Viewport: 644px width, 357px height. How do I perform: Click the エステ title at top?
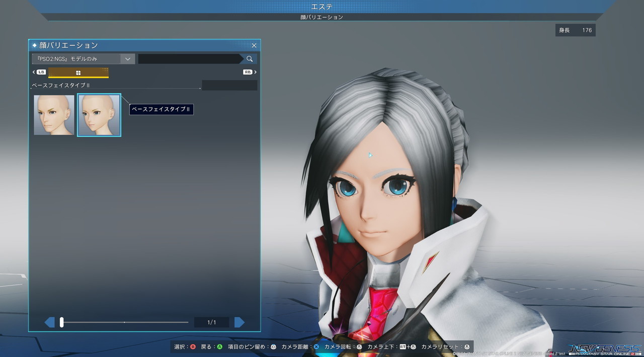pyautogui.click(x=321, y=6)
